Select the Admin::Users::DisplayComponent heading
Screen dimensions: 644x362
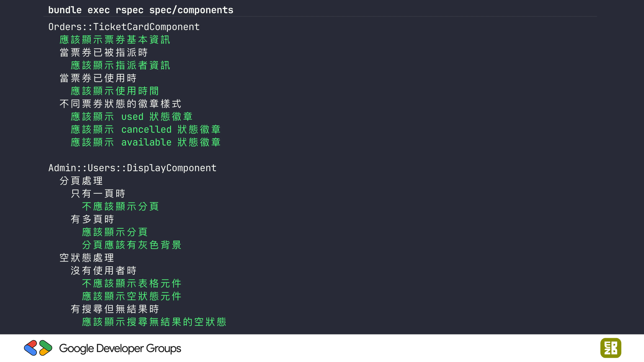[x=132, y=168]
